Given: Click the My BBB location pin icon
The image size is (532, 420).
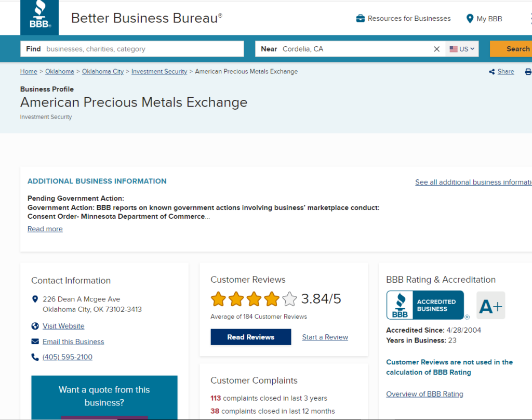Looking at the screenshot, I should tap(470, 18).
